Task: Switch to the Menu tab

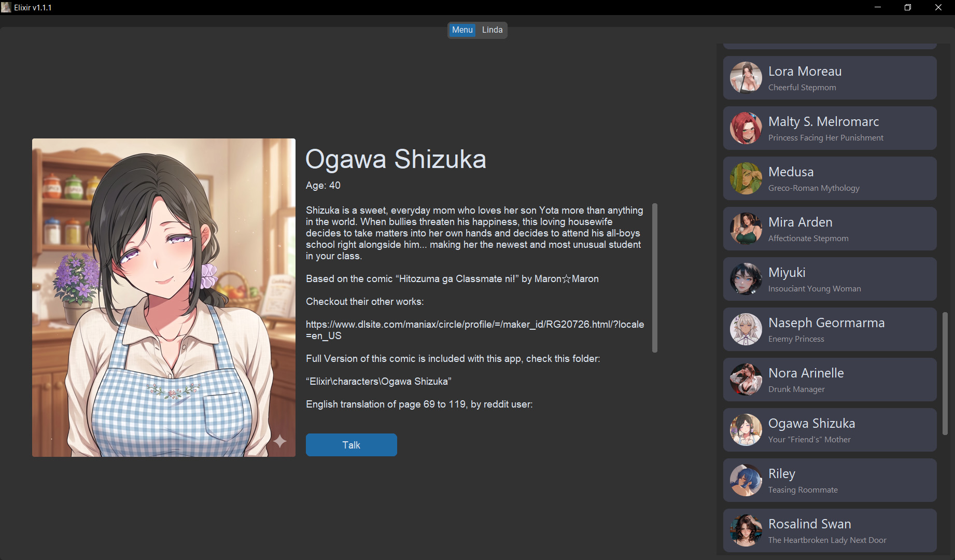Action: 462,30
